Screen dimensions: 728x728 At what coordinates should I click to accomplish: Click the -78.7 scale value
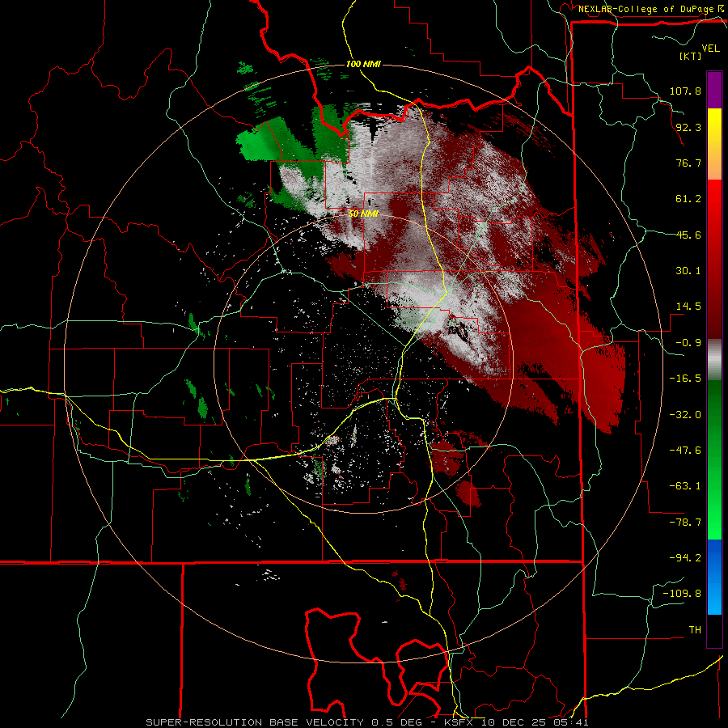[685, 523]
